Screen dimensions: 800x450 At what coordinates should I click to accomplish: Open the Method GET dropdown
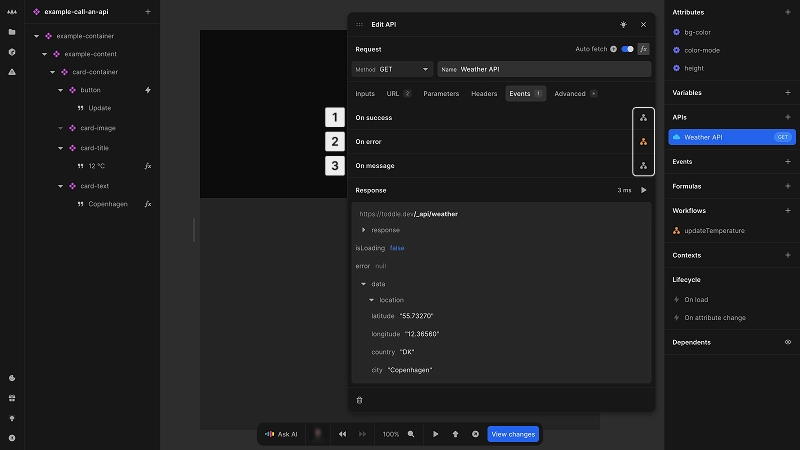tap(392, 69)
